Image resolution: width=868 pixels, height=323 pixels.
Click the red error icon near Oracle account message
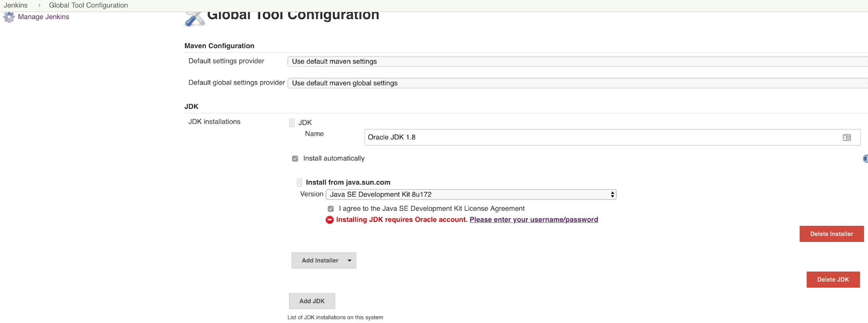tap(330, 220)
